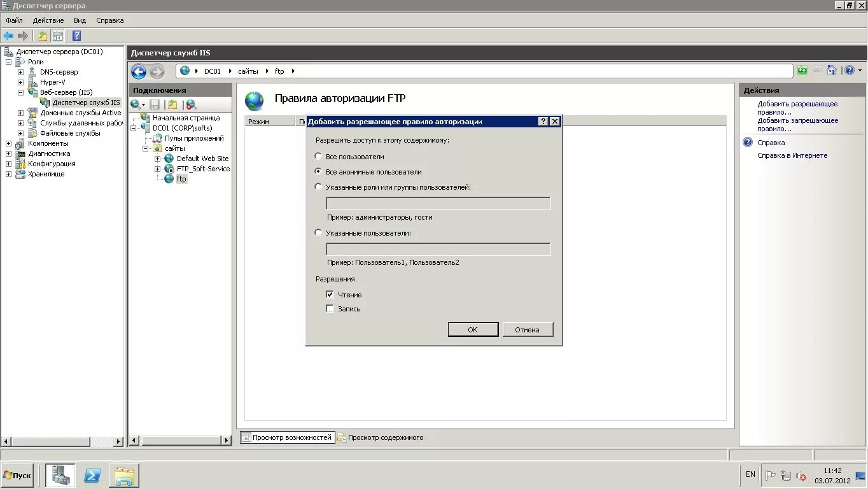Click the grey forward arrow in IIS Manager
868x489 pixels.
157,71
